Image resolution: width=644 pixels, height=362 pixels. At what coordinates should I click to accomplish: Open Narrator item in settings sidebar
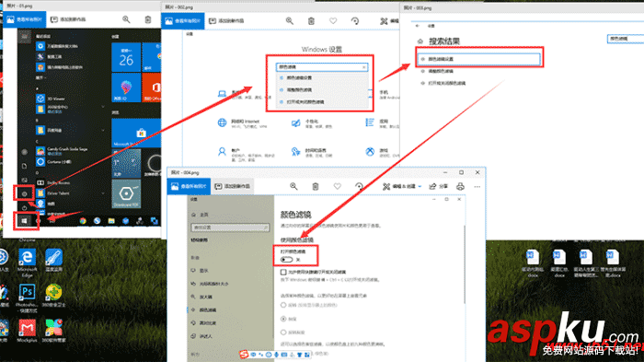tap(201, 336)
